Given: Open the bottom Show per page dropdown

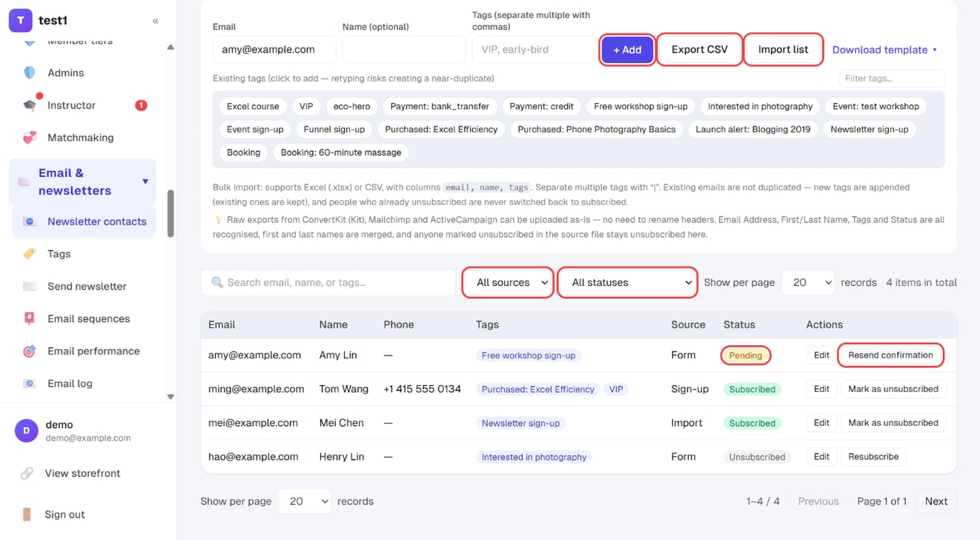Looking at the screenshot, I should click(304, 501).
